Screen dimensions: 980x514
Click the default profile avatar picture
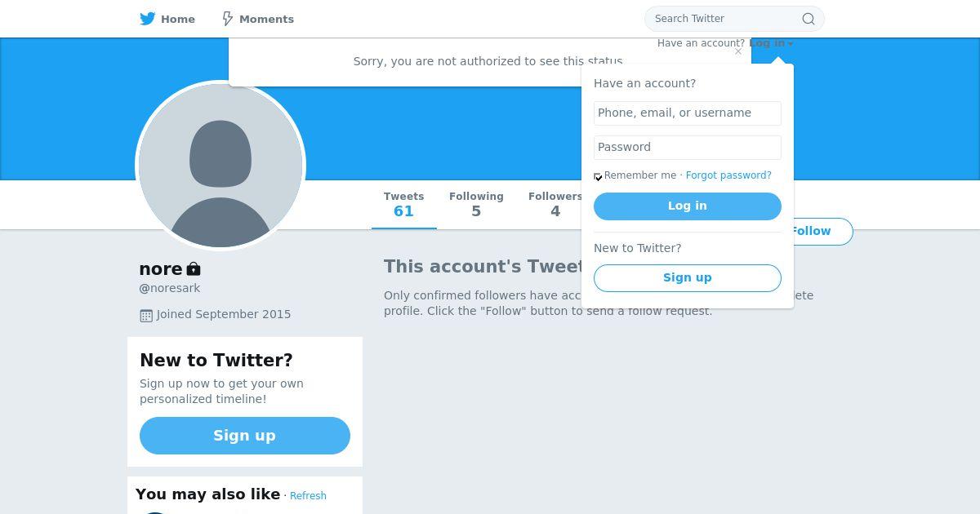pos(220,166)
